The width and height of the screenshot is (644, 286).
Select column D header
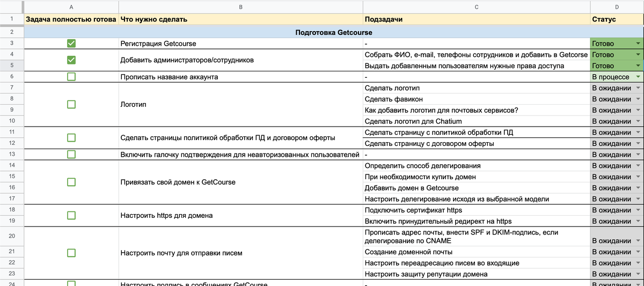coord(617,7)
